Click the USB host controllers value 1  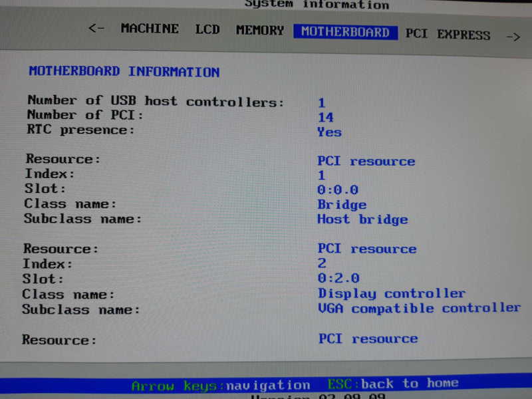point(322,103)
